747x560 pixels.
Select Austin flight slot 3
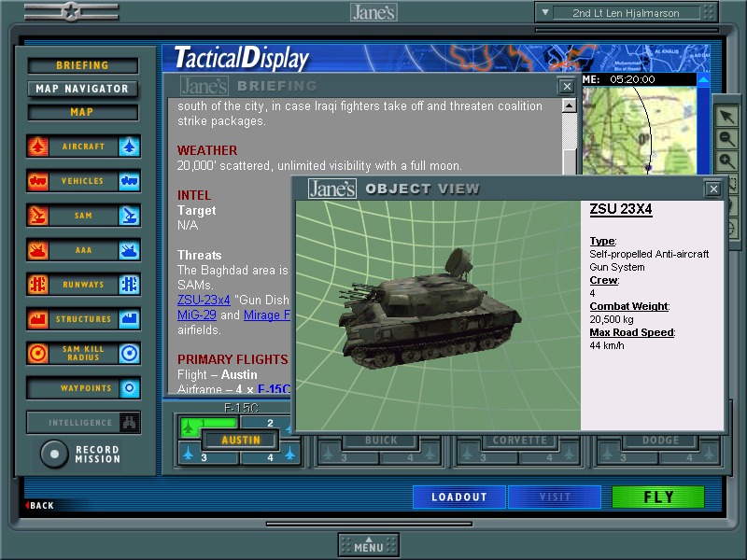(208, 456)
